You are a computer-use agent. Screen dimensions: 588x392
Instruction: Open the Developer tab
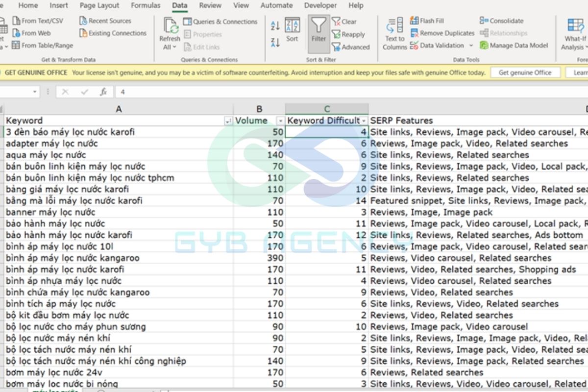320,5
